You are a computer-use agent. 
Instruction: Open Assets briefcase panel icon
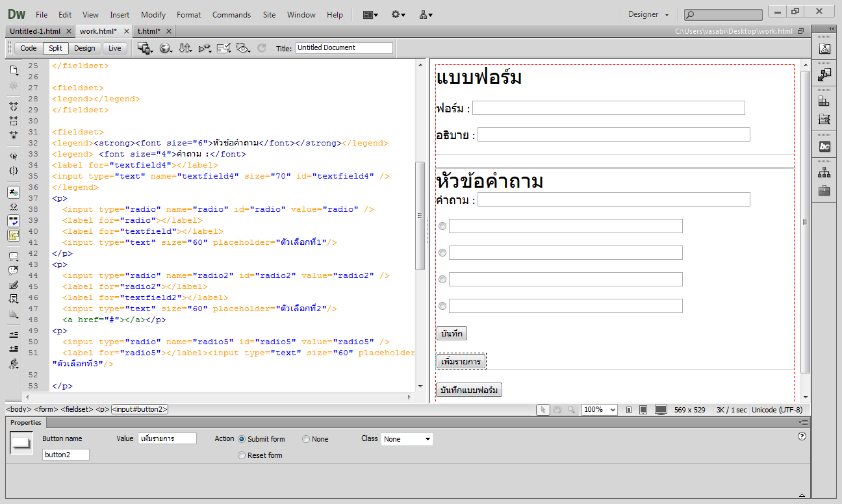coord(824,190)
